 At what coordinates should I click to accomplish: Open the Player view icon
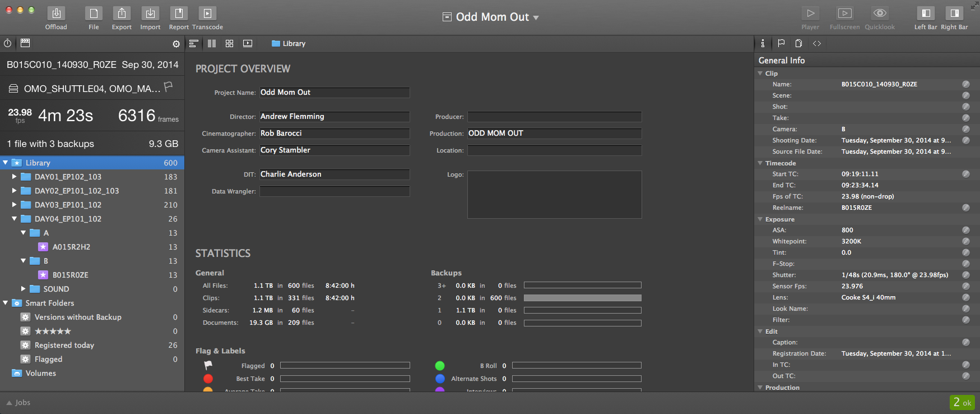pyautogui.click(x=810, y=13)
